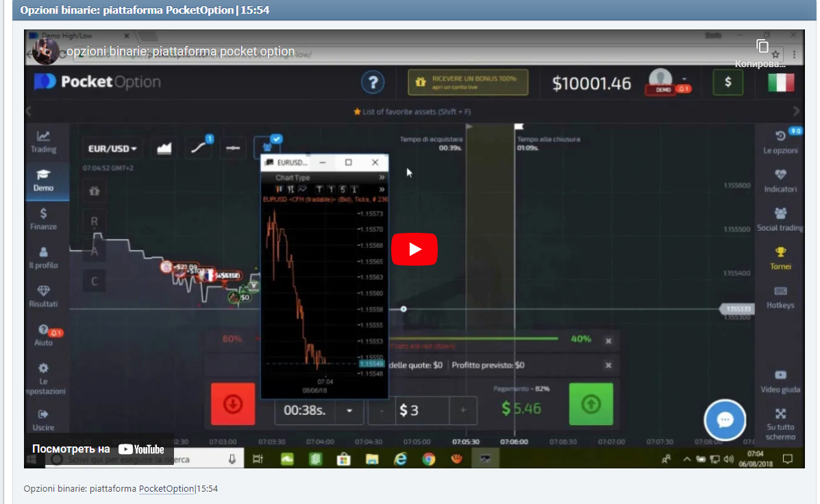Open Il profilo in left sidebar
The image size is (820, 504).
point(43,257)
